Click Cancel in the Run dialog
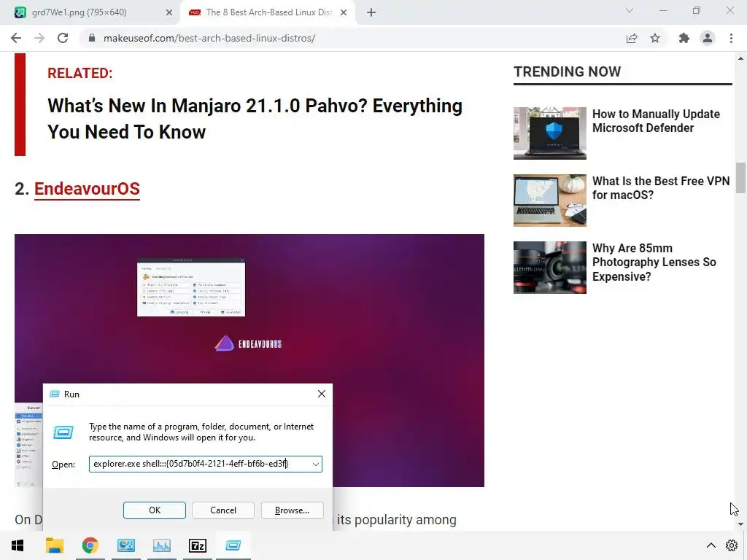The width and height of the screenshot is (747, 560). click(x=223, y=510)
